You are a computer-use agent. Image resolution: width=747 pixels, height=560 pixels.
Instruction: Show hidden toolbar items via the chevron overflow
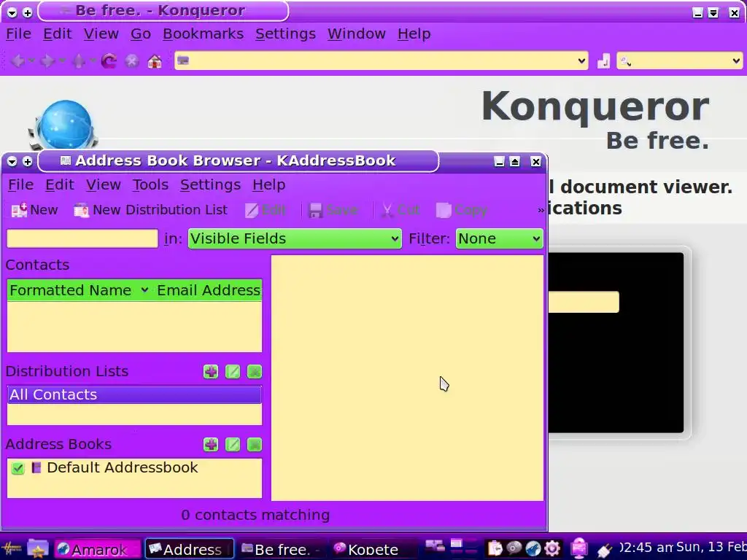click(x=541, y=211)
